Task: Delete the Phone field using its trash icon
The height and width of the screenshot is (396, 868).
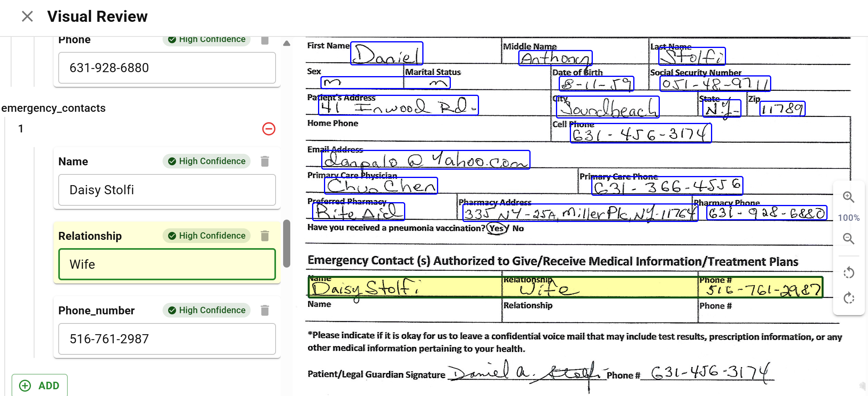Action: pos(264,40)
